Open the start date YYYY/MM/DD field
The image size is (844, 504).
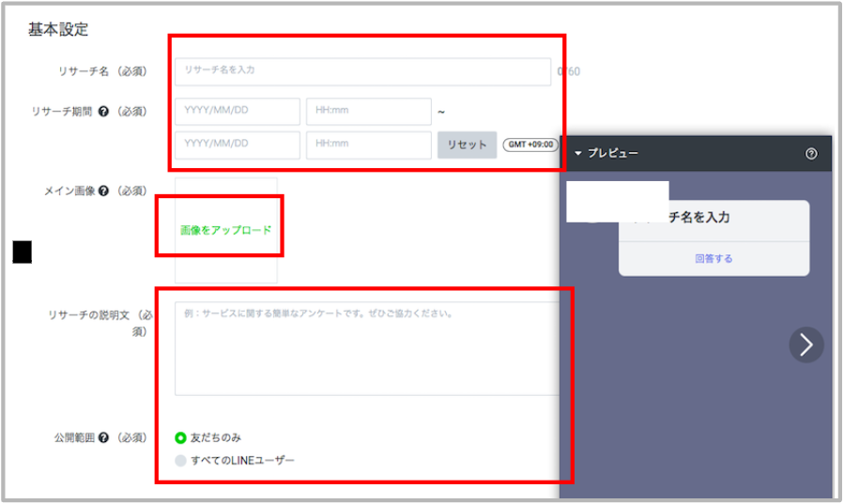[x=238, y=112]
